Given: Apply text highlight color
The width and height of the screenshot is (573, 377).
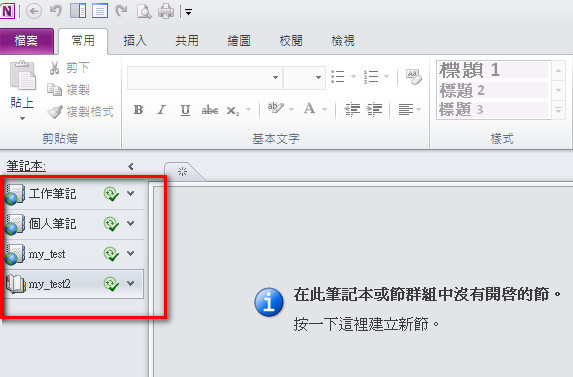Looking at the screenshot, I should pos(276,108).
